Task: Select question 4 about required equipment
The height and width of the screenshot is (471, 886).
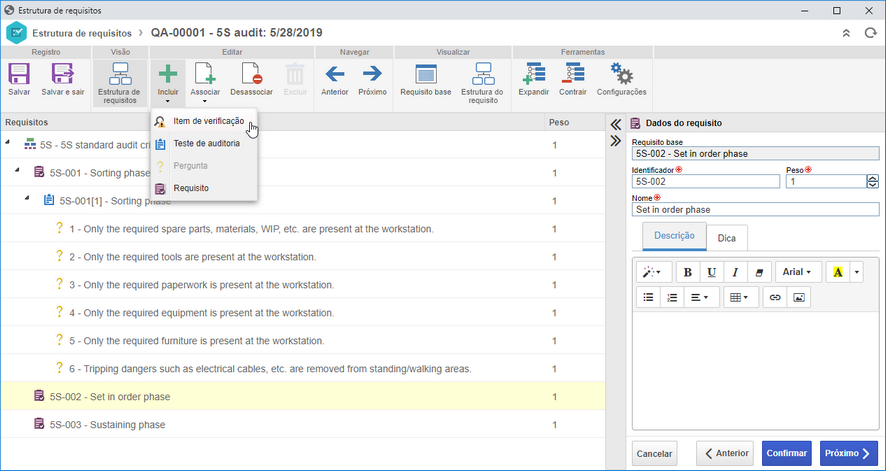Action: 302,312
